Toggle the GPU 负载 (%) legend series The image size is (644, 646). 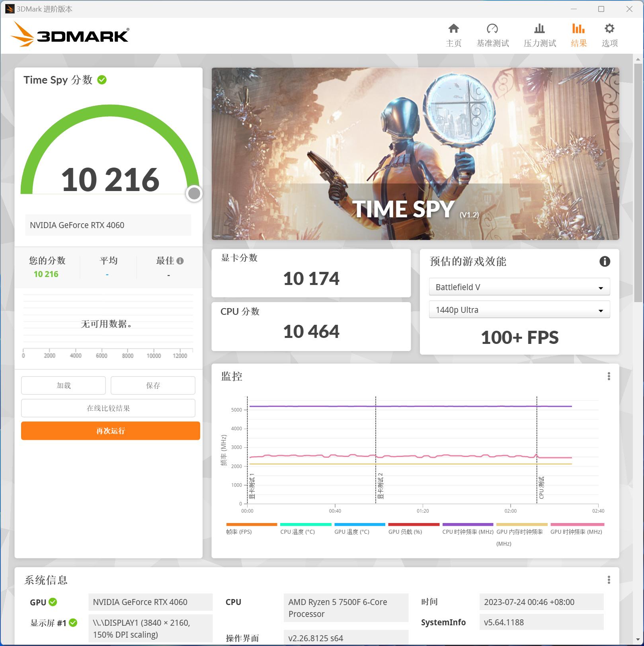tap(414, 529)
